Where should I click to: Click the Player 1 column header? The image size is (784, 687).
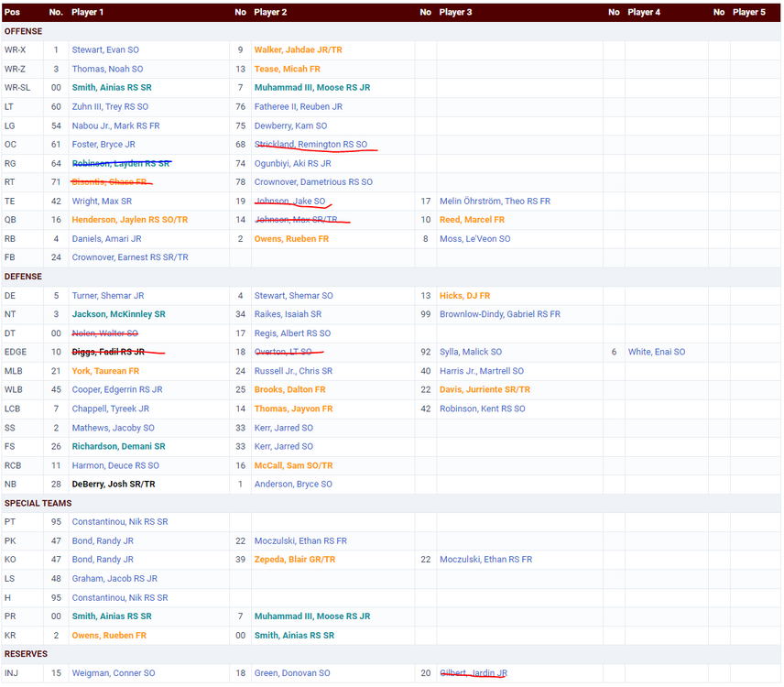(x=87, y=12)
